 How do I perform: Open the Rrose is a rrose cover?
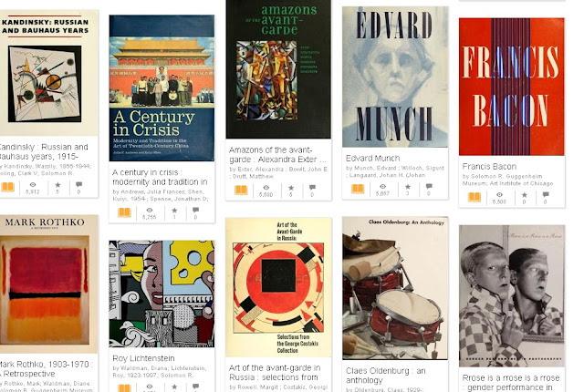coord(512,296)
